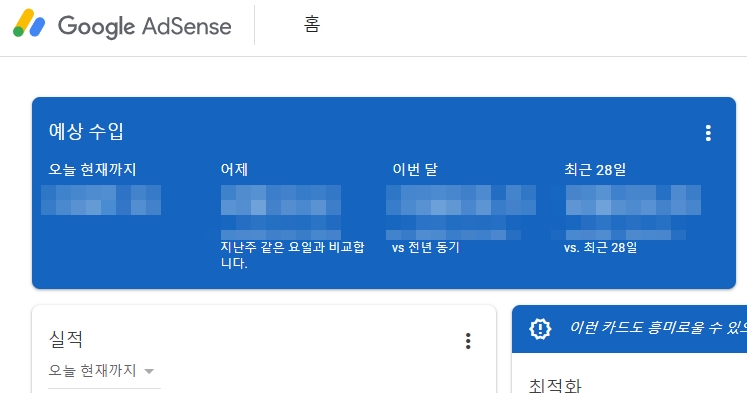Select the 어제 earnings label
The image size is (747, 393).
coord(234,169)
